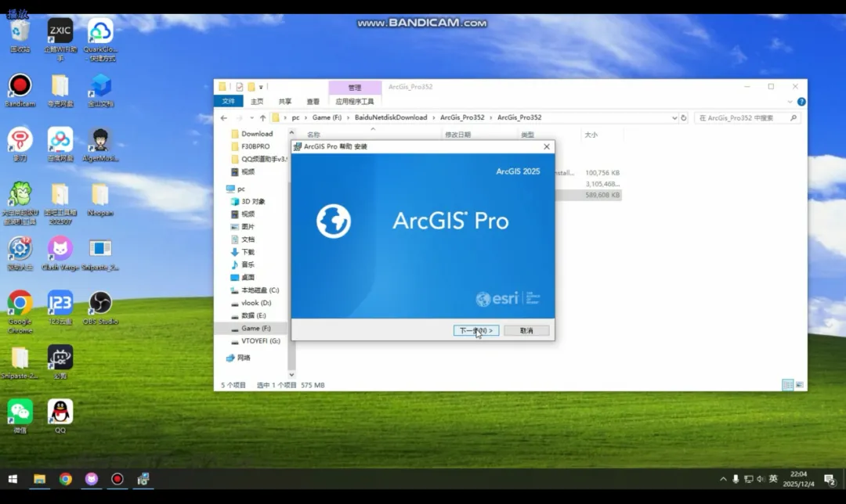Launch Clash Verge from the desktop
The width and height of the screenshot is (846, 504).
(x=60, y=254)
